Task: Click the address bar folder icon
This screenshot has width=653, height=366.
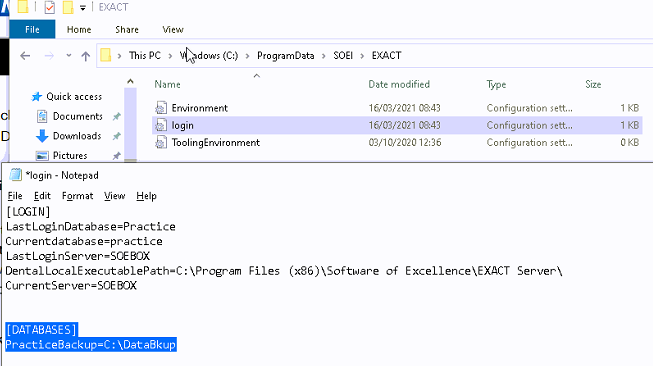Action: click(106, 55)
